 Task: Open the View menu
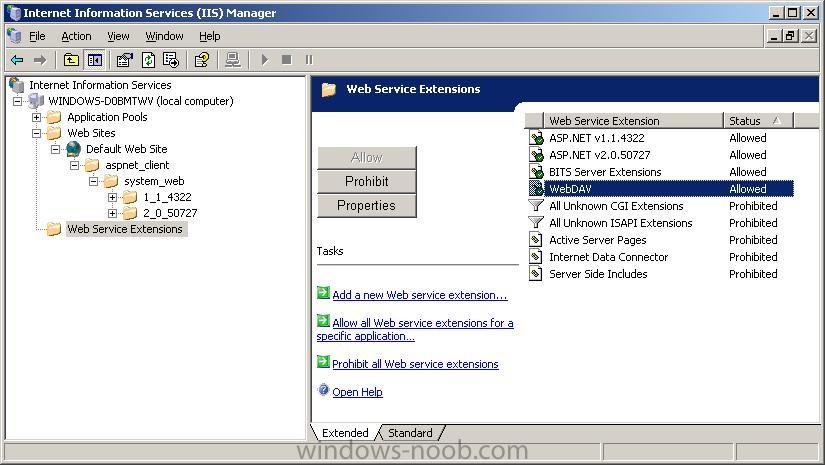pyautogui.click(x=118, y=36)
